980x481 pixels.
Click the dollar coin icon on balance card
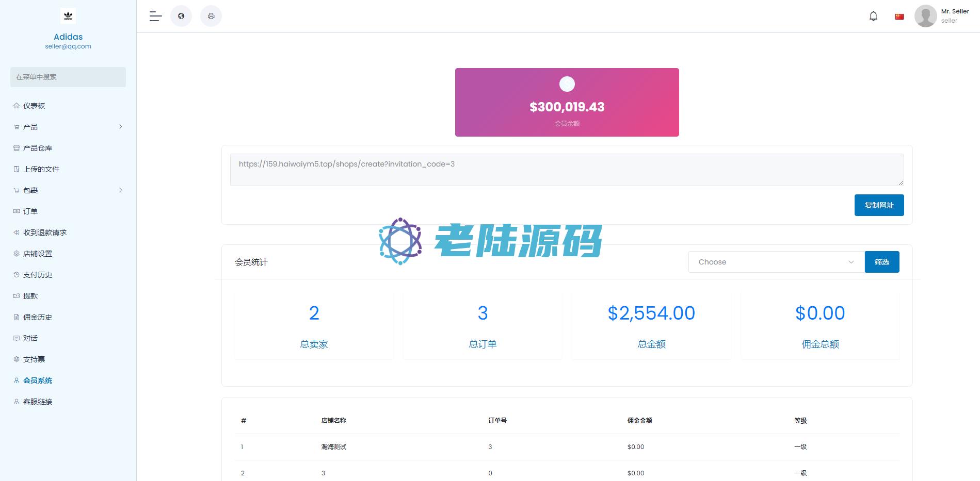[567, 84]
